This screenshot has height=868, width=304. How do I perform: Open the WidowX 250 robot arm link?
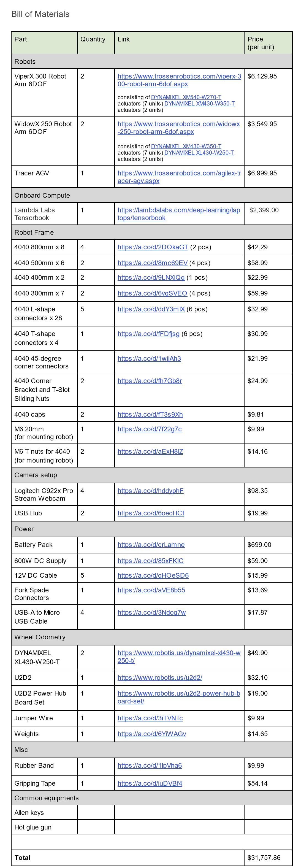(x=178, y=124)
